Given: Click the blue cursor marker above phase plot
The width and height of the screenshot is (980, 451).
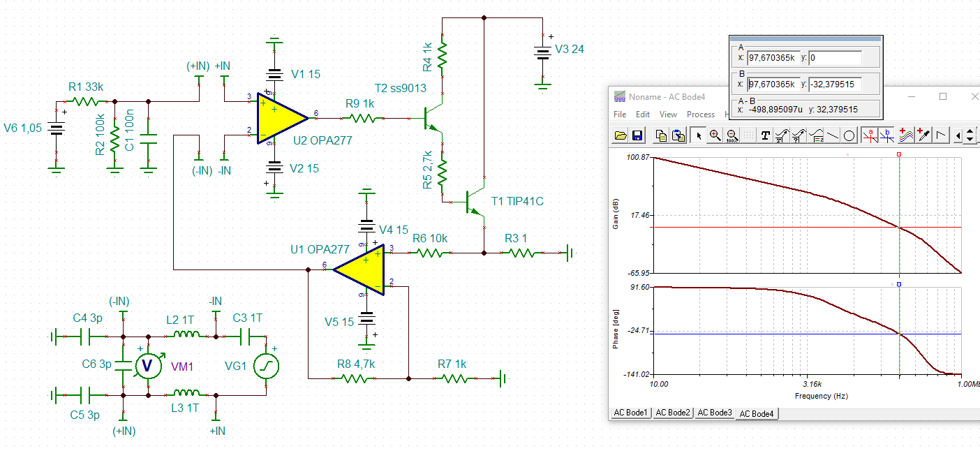Looking at the screenshot, I should (x=899, y=284).
